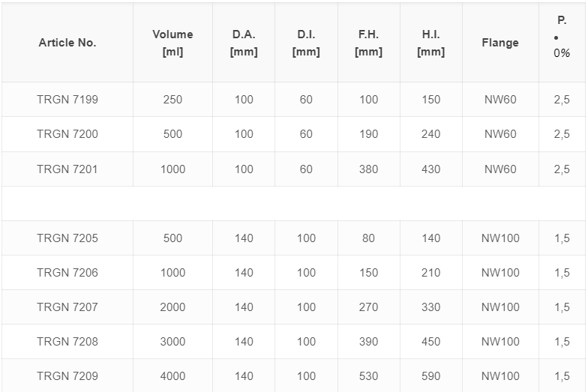Select article TRGN 7205
The height and width of the screenshot is (392, 588).
(67, 238)
